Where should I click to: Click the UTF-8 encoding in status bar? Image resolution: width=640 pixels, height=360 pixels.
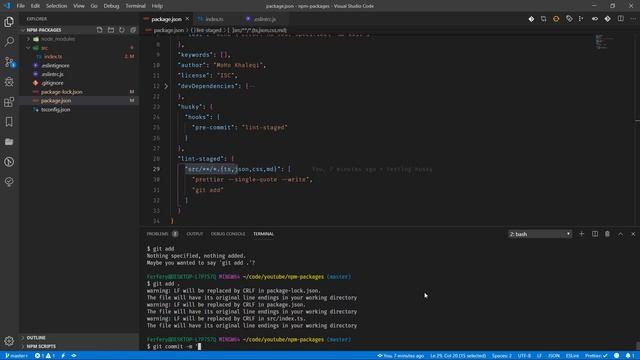coord(524,356)
